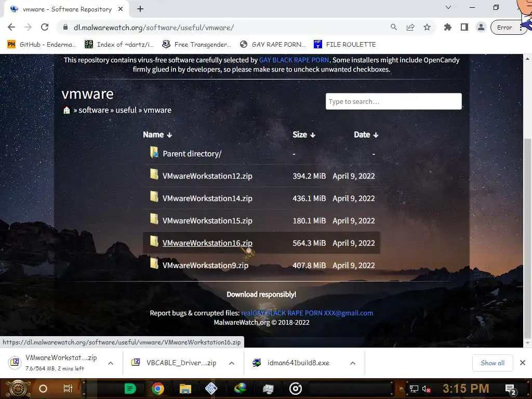Share this page via address bar icon

(410, 28)
